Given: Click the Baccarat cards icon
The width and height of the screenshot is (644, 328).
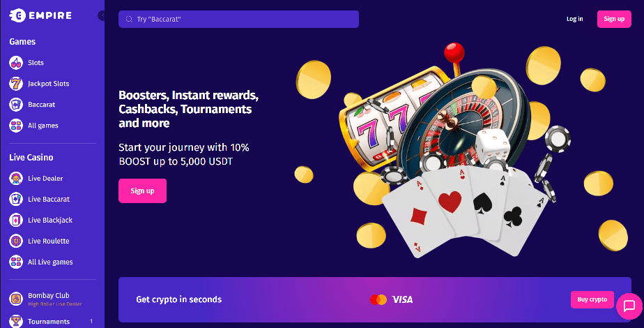Looking at the screenshot, I should [16, 105].
